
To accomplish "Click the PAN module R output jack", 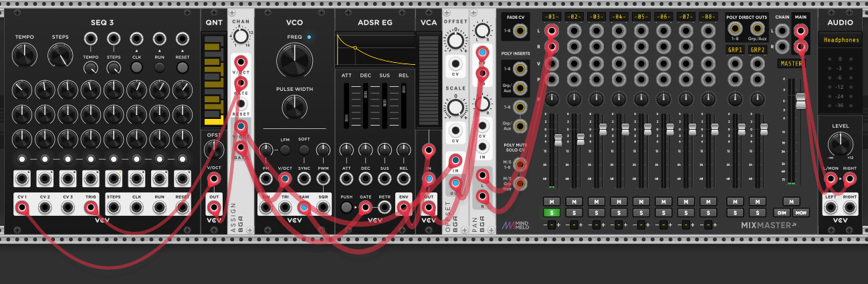I will pos(481,196).
